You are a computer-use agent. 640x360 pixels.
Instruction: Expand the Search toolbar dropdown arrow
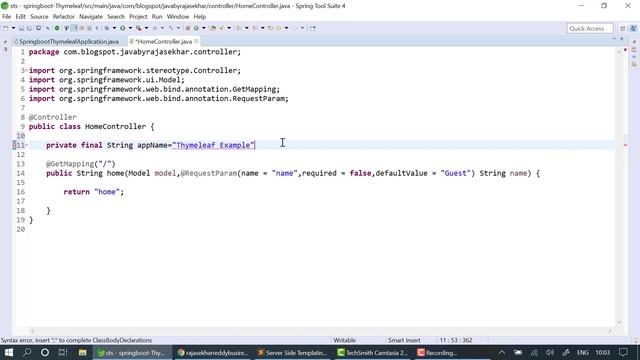coord(229,28)
